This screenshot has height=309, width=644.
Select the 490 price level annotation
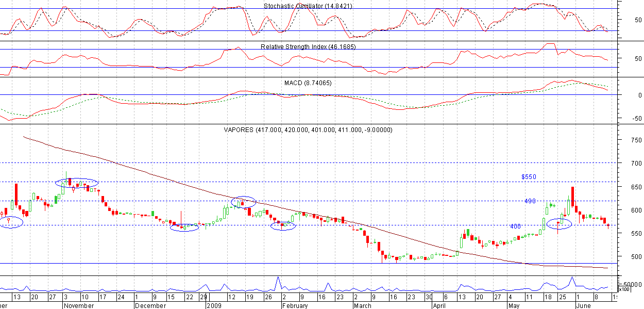[530, 201]
